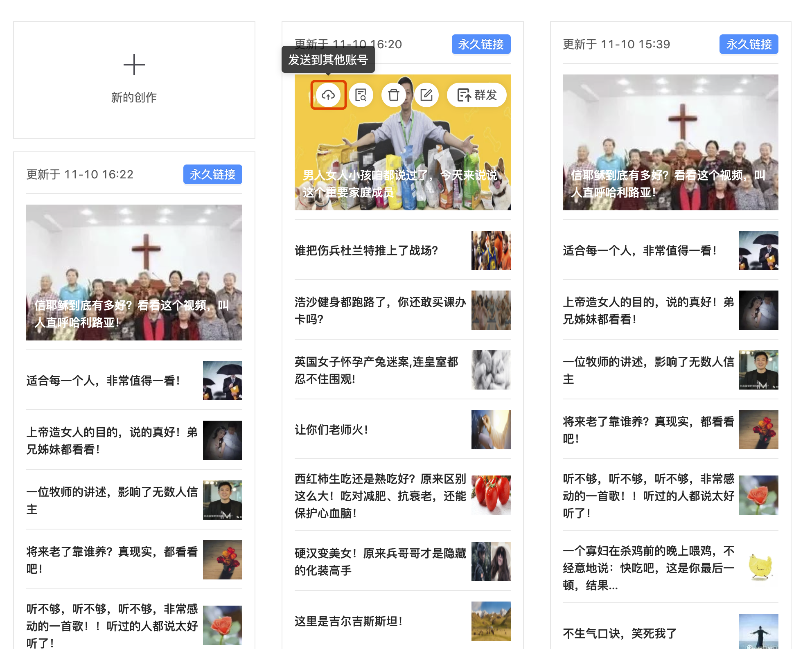The width and height of the screenshot is (812, 649).
Task: Open the 新的创作 card label
Action: (134, 97)
